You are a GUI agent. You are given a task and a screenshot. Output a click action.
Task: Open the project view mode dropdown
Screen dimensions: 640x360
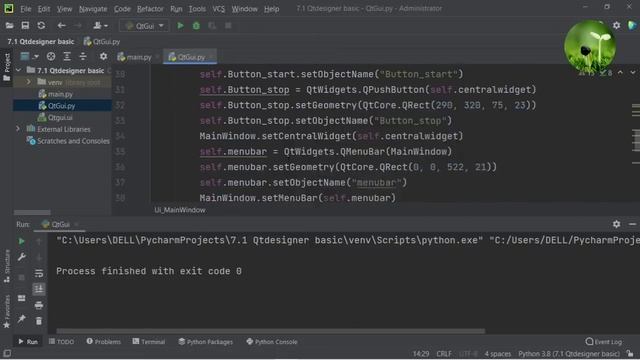pos(29,56)
